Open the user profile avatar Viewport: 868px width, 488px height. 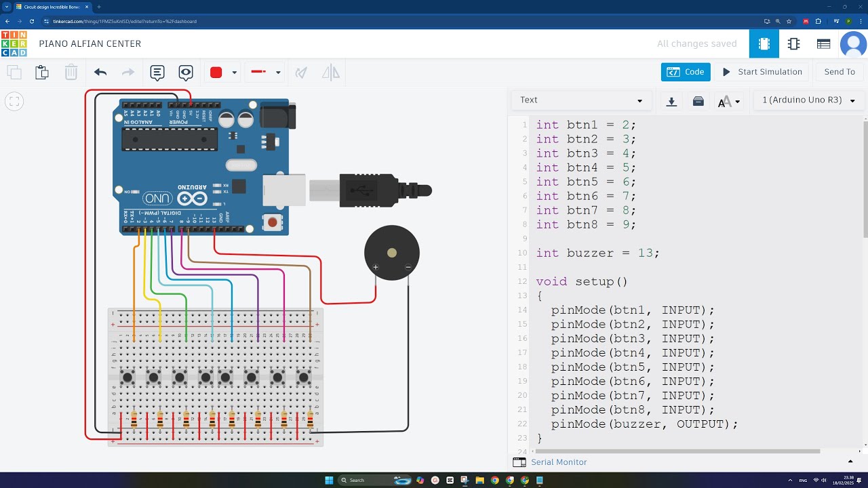point(853,44)
